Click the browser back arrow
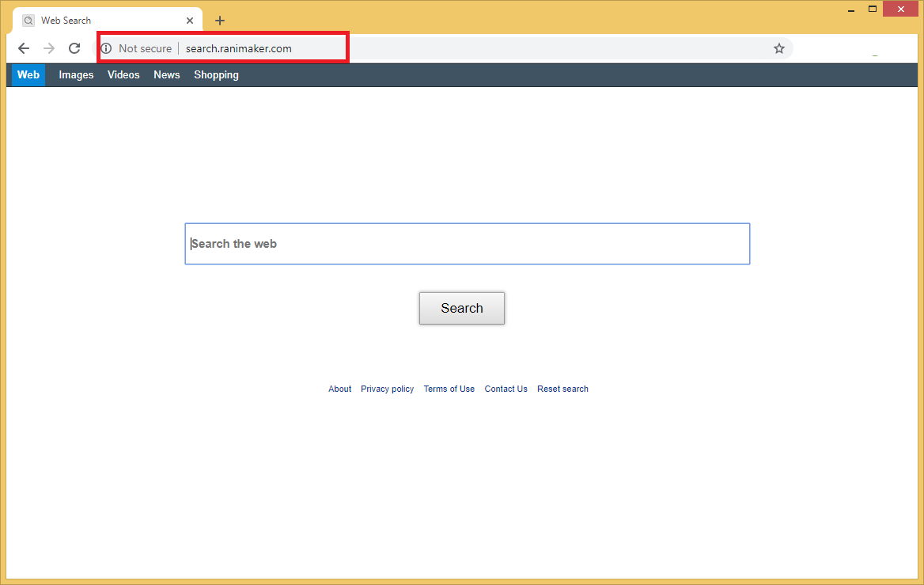 point(24,48)
